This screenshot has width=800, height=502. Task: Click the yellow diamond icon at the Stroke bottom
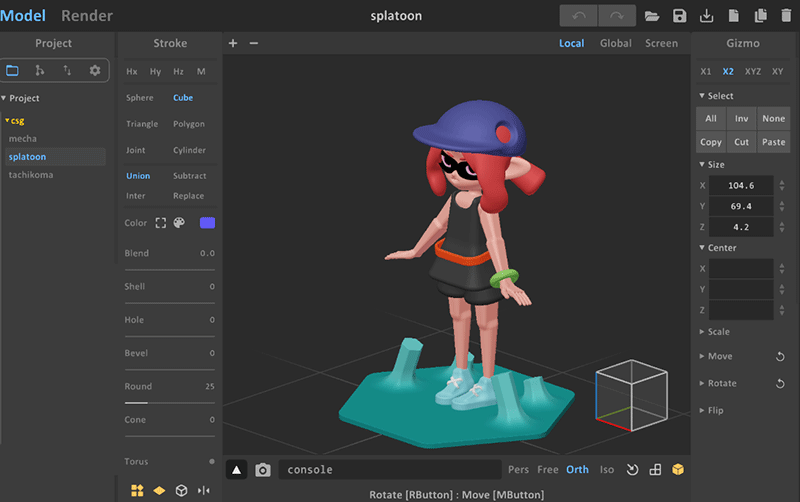[159, 490]
